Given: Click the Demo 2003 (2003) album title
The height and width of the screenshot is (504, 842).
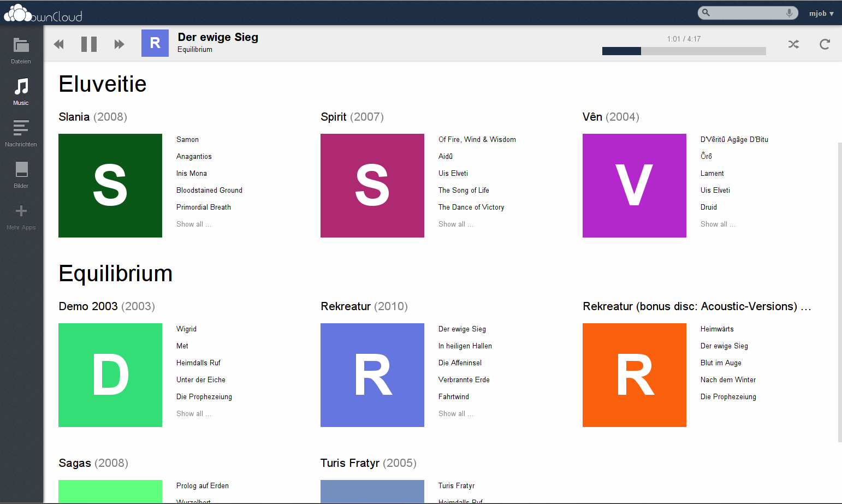Looking at the screenshot, I should click(x=107, y=306).
